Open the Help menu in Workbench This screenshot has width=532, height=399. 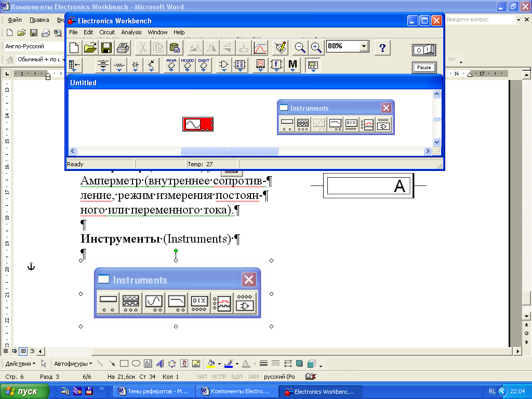[179, 32]
